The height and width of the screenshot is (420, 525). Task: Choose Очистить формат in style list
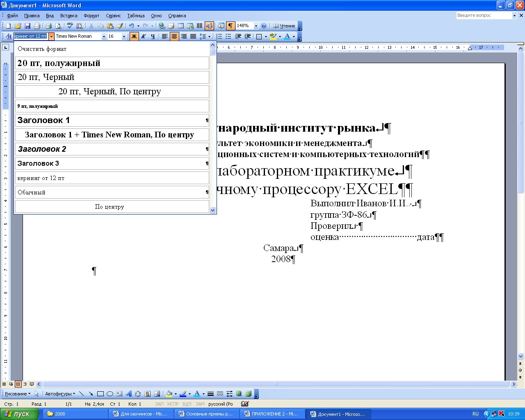pos(112,49)
